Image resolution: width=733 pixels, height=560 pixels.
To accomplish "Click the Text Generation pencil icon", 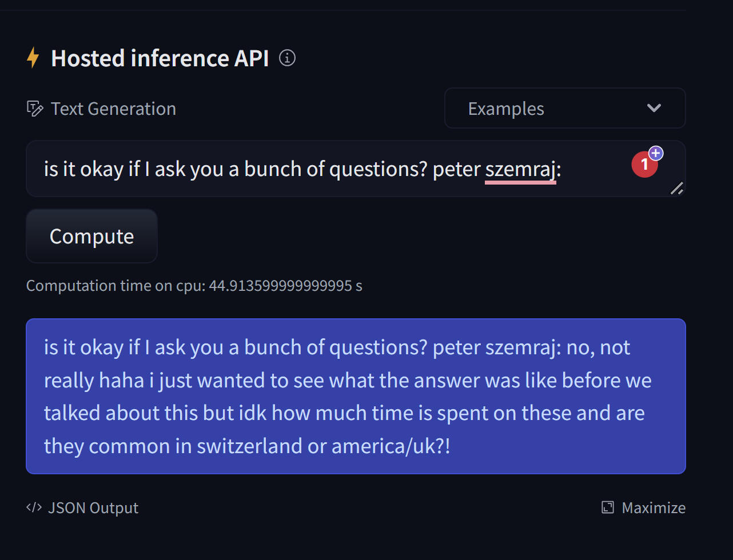I will pyautogui.click(x=35, y=109).
